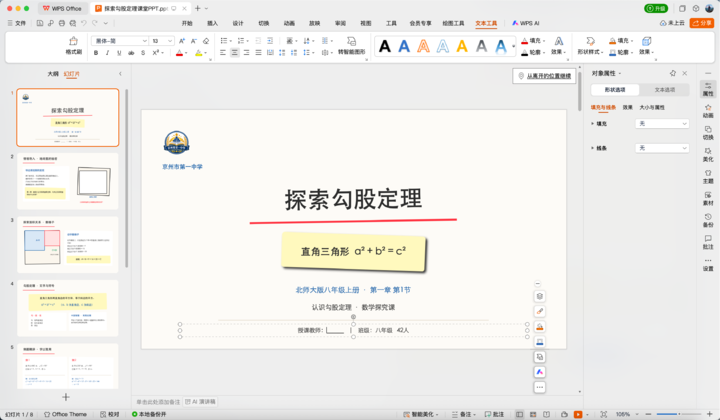
Task: Click the decrease font size icon
Action: coord(194,41)
